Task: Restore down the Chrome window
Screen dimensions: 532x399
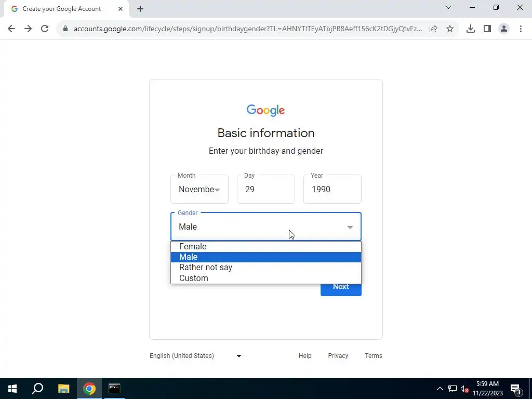Action: click(x=496, y=7)
